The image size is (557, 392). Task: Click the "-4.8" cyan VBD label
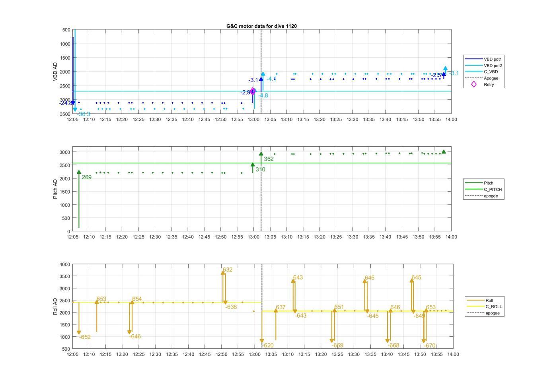[263, 95]
